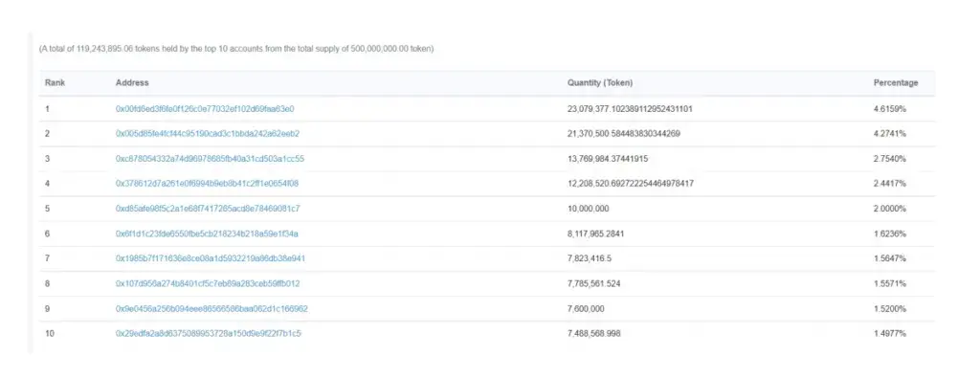980x379 pixels.
Task: Click the 2.0000% percentage cell
Action: [890, 209]
